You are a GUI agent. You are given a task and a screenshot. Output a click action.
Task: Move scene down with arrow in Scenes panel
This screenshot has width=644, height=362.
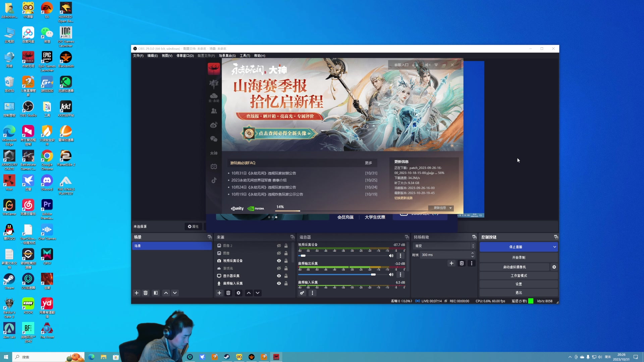coord(175,293)
